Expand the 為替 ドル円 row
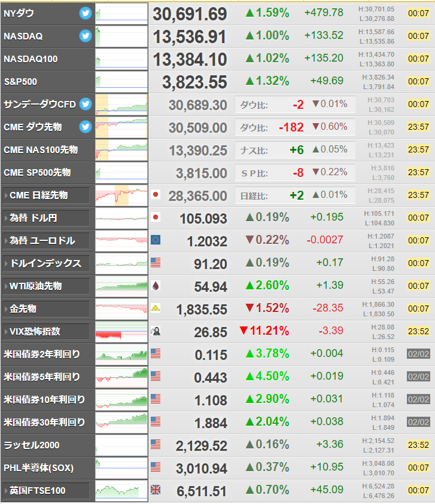 point(45,218)
